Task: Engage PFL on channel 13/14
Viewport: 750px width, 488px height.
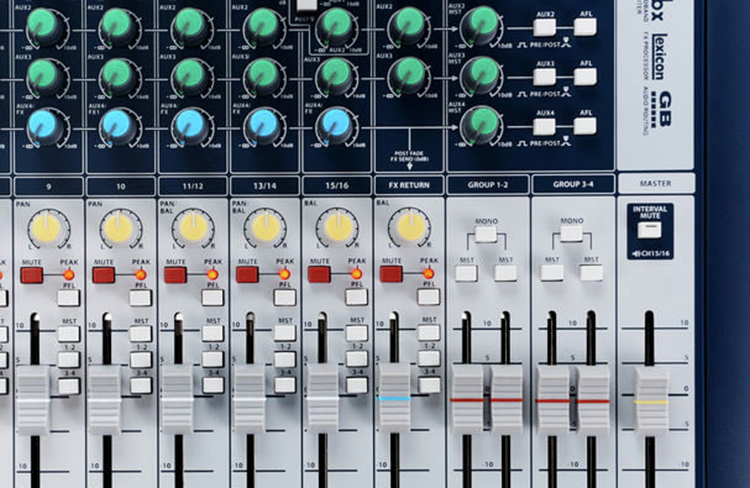Action: click(x=285, y=298)
